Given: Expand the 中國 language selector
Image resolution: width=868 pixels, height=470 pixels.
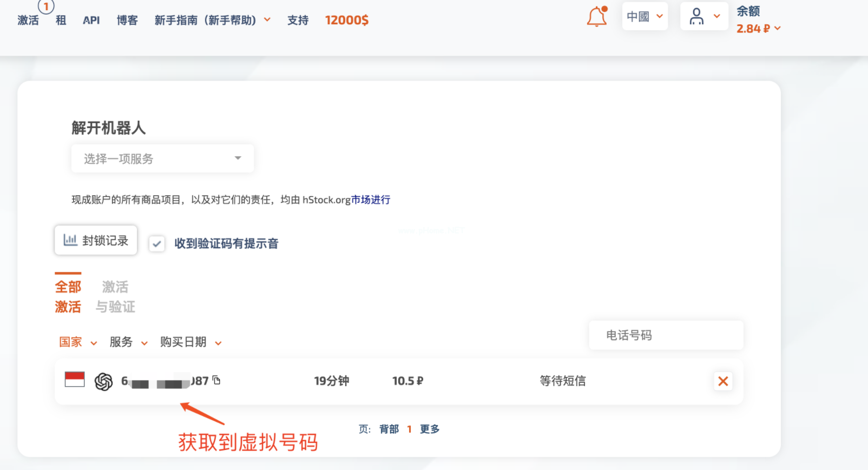Looking at the screenshot, I should 645,17.
